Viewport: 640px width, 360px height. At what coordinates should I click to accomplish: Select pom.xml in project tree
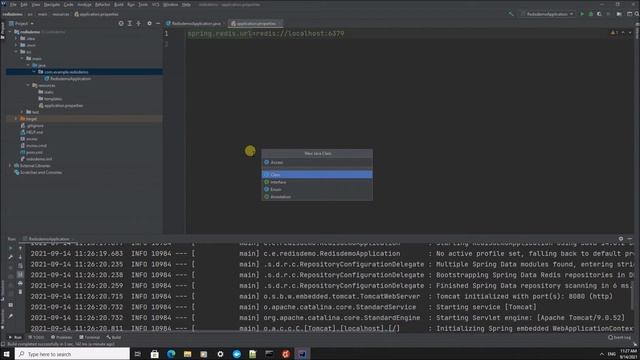(x=31, y=152)
